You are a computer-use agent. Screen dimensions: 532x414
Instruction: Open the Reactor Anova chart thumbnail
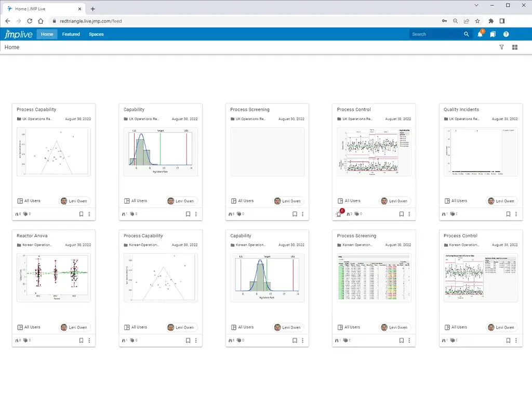point(54,278)
